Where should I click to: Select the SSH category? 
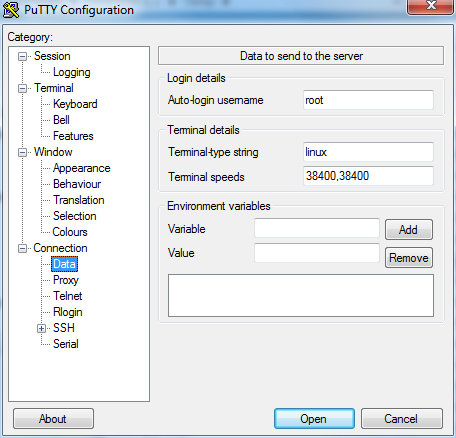64,328
